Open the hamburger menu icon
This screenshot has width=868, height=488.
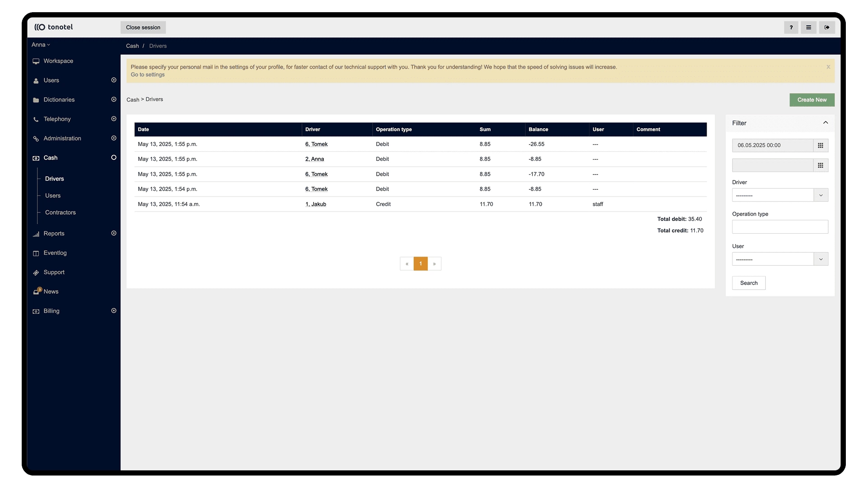coord(808,28)
